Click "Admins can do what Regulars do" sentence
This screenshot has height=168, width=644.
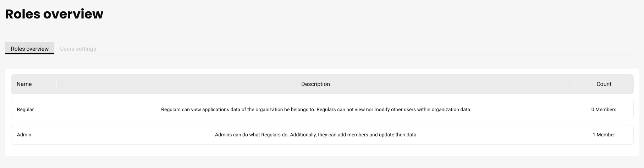coord(252,135)
